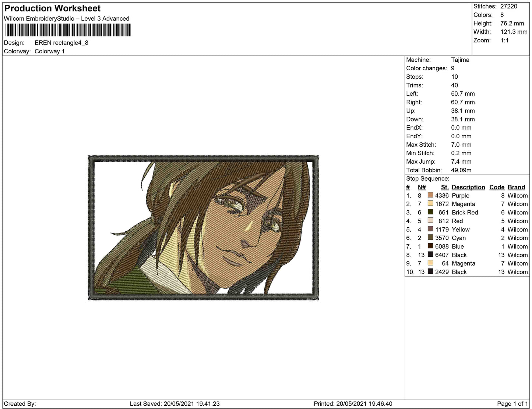Select the Color changes value "9"
Image resolution: width=532 pixels, height=409 pixels.
pos(453,68)
